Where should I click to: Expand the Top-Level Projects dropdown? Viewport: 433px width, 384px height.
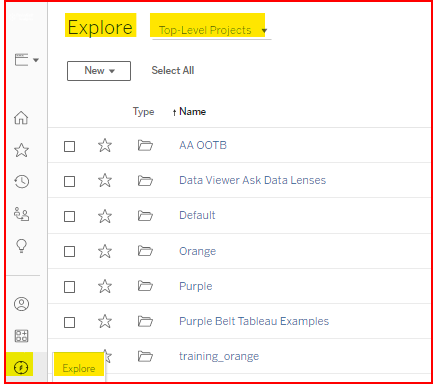(x=211, y=30)
